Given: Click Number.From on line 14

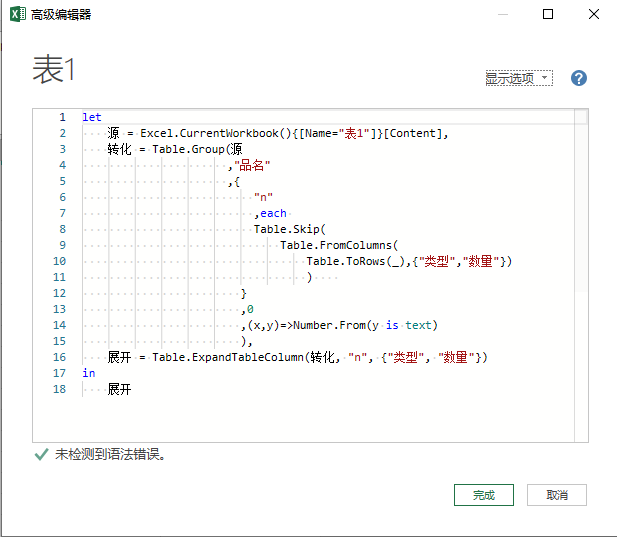Looking at the screenshot, I should 329,325.
